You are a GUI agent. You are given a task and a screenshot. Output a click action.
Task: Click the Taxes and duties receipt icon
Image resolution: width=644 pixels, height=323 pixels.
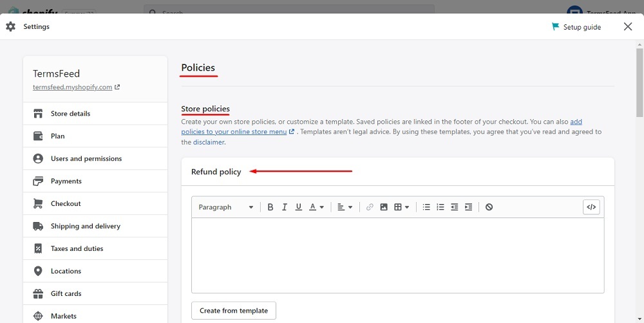(38, 249)
